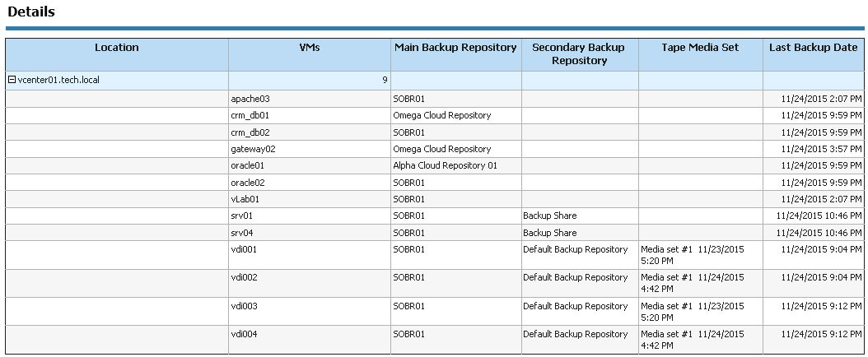868x357 pixels.
Task: Select the vdi004 VM entry
Action: point(244,335)
